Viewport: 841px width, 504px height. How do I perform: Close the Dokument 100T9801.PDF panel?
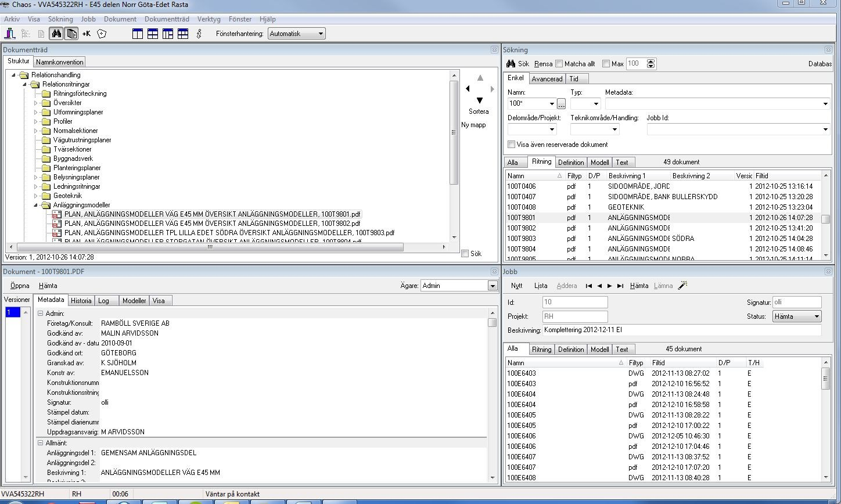pyautogui.click(x=494, y=271)
